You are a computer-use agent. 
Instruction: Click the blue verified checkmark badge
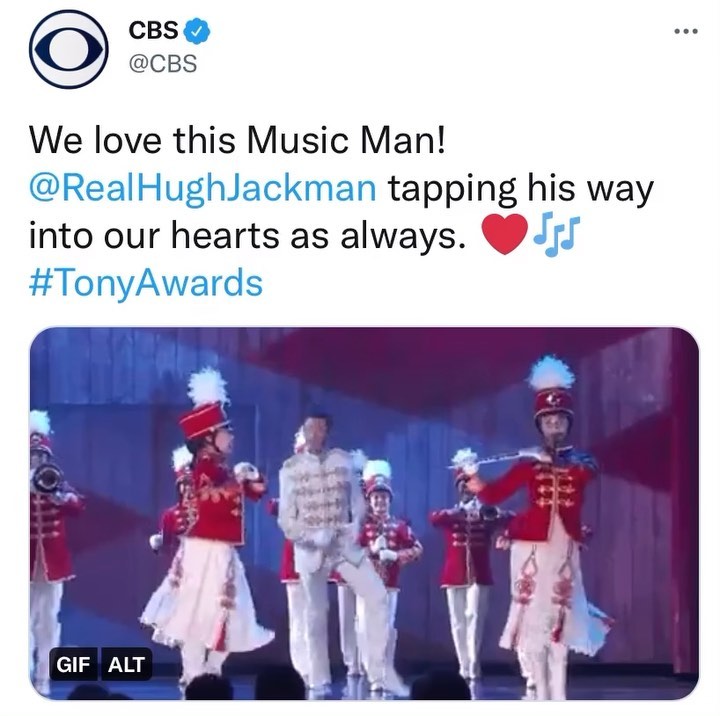[x=197, y=31]
